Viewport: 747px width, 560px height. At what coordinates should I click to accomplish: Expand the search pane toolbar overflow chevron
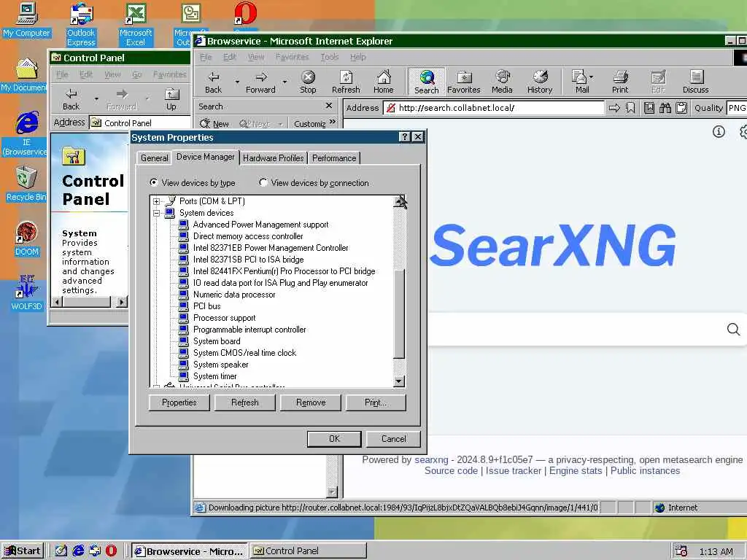click(x=332, y=122)
